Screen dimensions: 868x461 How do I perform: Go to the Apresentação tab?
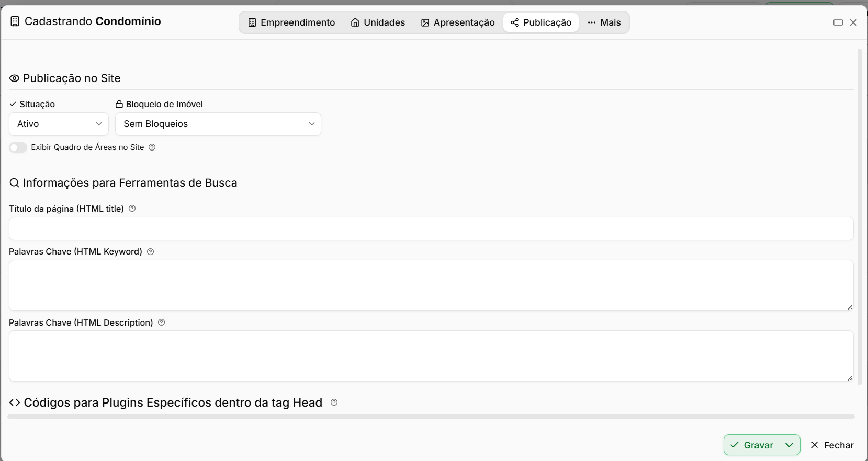coord(458,22)
